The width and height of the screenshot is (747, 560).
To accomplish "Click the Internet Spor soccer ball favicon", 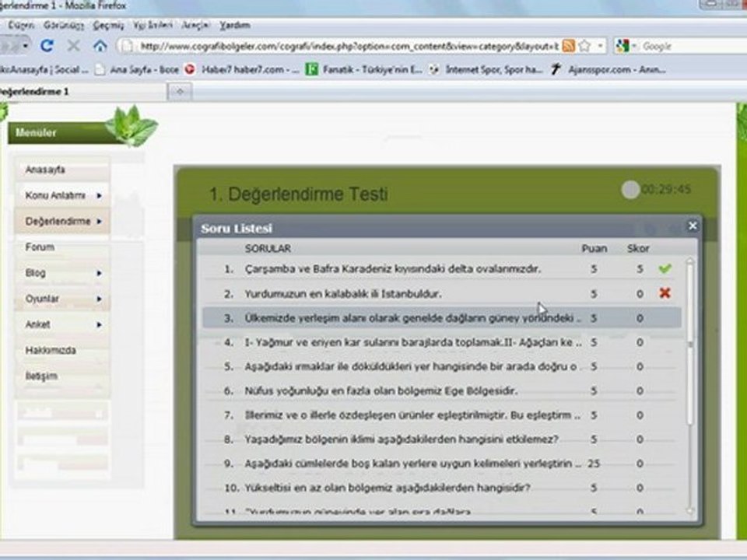I will click(433, 69).
